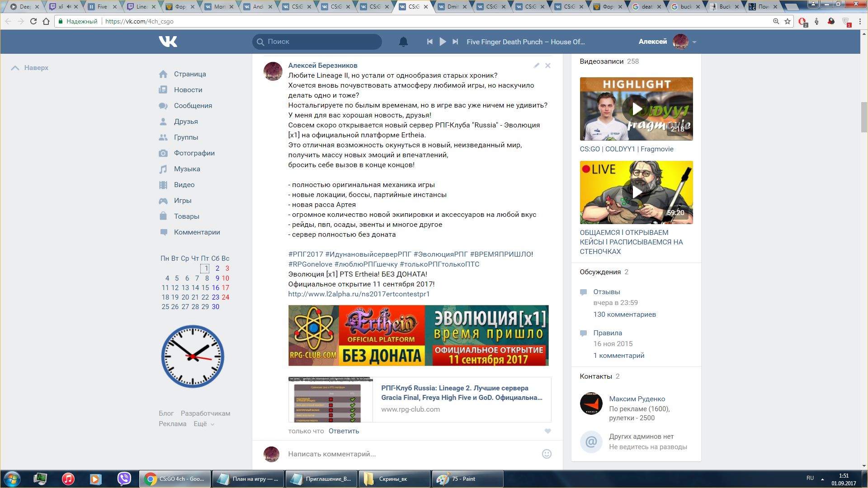The image size is (868, 488).
Task: Switch to the deat Google tab
Action: click(x=647, y=7)
